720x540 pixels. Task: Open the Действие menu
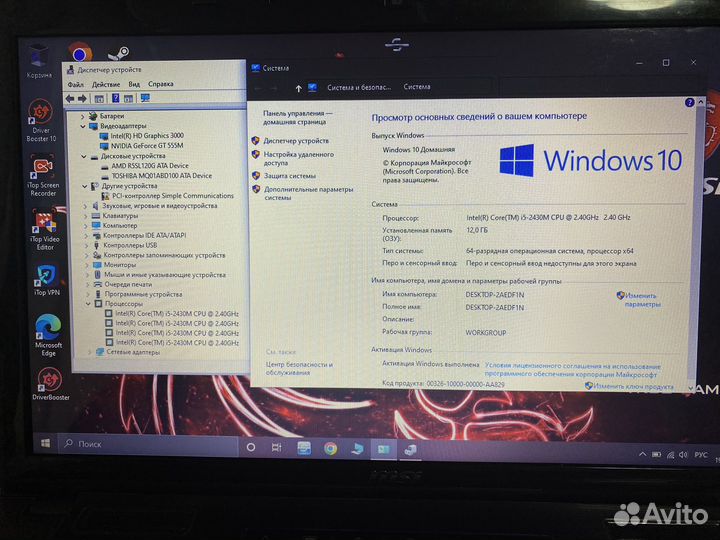pyautogui.click(x=106, y=84)
